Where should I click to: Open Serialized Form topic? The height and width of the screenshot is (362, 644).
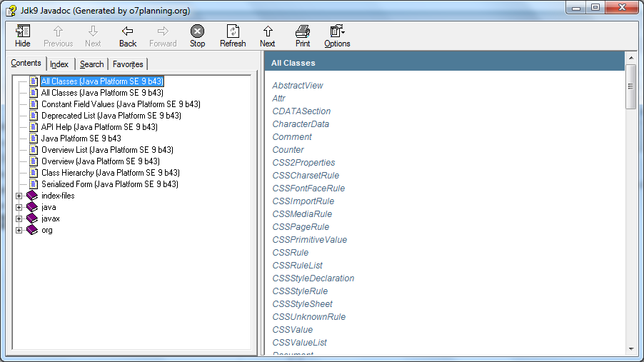click(110, 184)
